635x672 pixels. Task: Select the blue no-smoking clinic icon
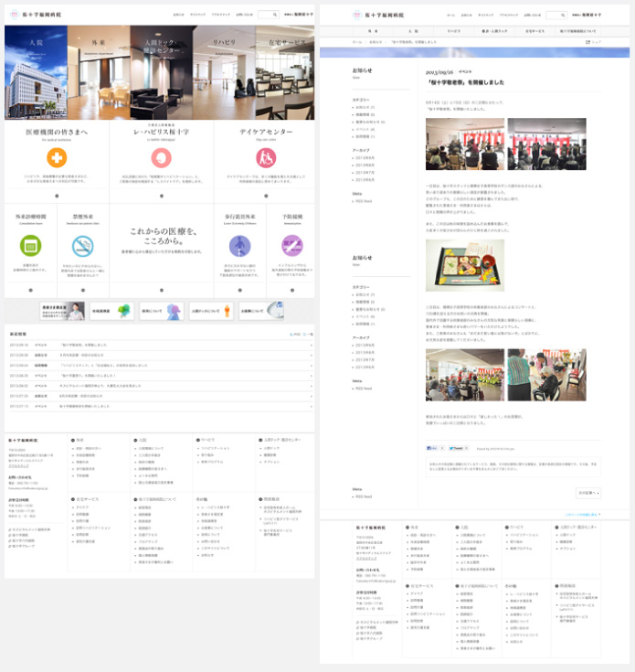tap(82, 245)
